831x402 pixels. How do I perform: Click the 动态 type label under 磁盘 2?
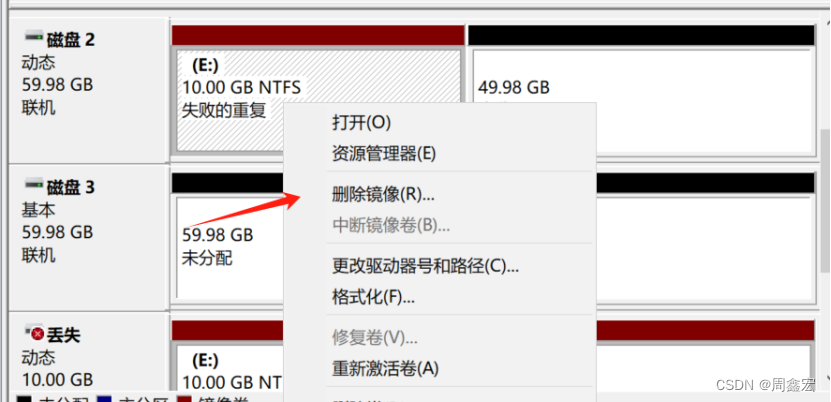click(38, 63)
